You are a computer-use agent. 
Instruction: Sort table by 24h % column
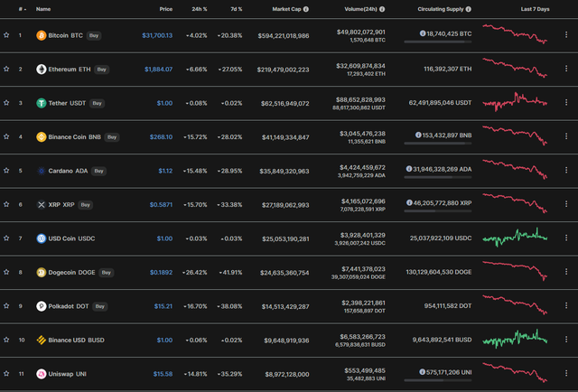pyautogui.click(x=200, y=9)
